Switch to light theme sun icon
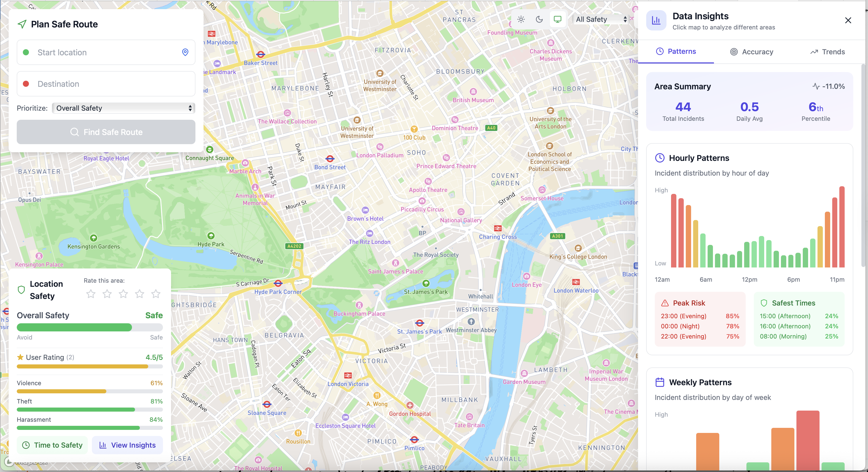 [x=521, y=19]
